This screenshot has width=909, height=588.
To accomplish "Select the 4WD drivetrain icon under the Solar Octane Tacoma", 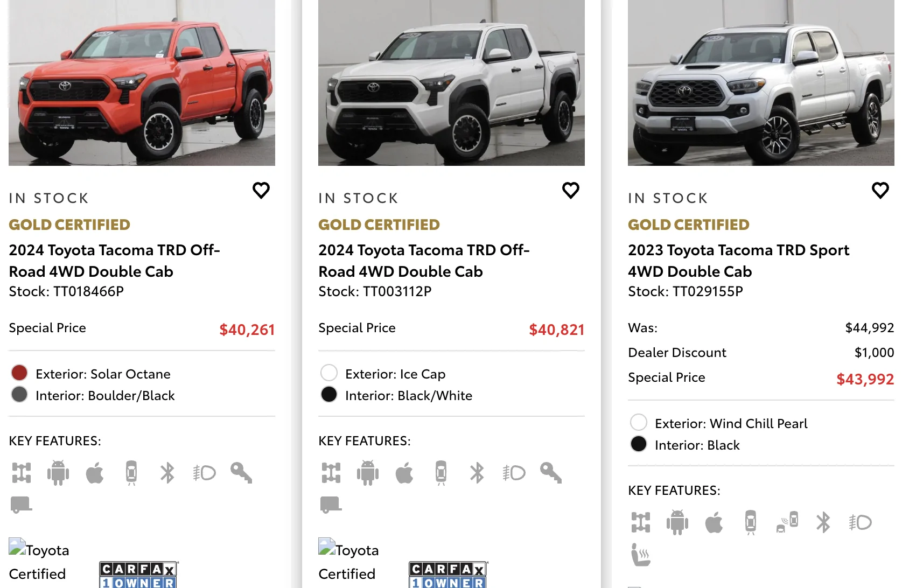I will coord(22,473).
